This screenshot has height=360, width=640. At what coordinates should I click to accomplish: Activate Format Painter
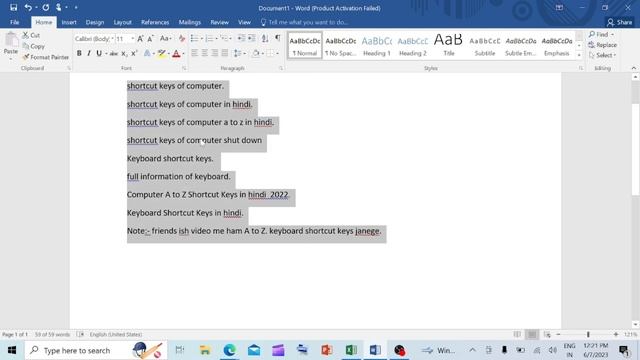coord(46,57)
